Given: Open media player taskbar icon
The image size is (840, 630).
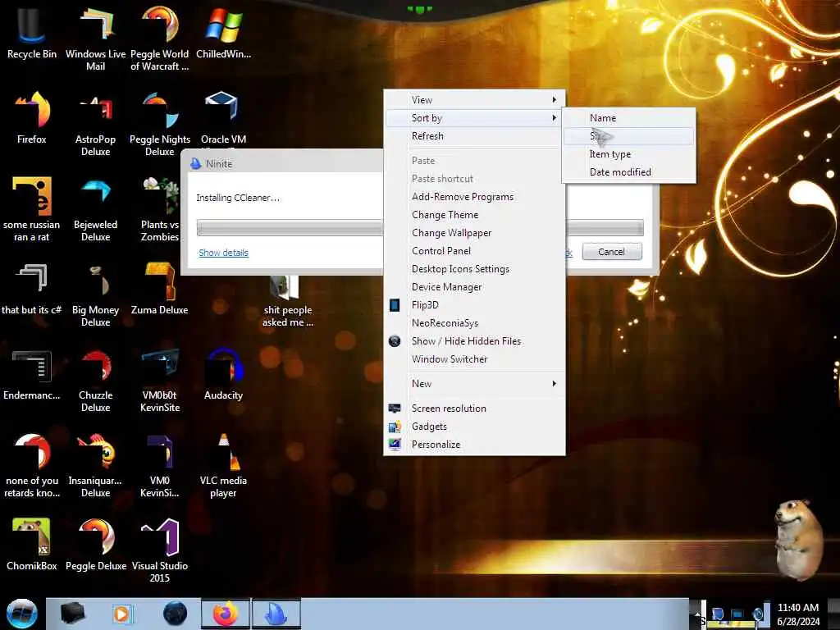Looking at the screenshot, I should pos(122,614).
